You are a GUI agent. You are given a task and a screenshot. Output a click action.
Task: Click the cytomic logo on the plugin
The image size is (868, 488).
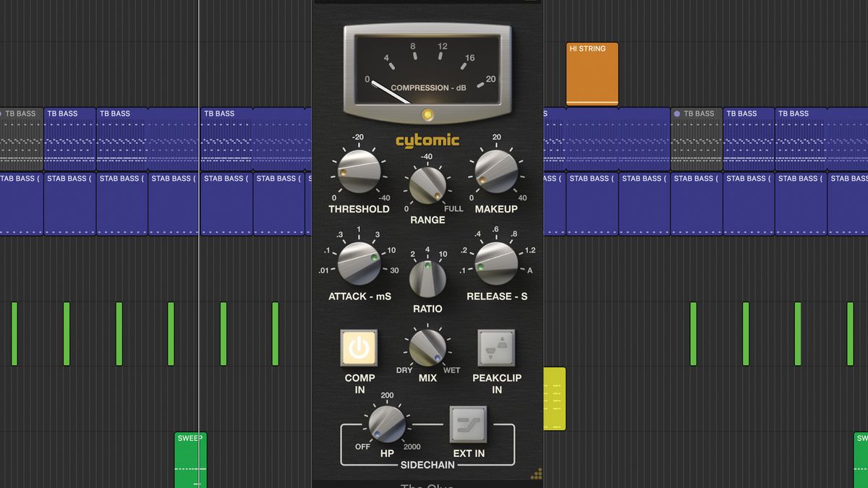tap(427, 140)
